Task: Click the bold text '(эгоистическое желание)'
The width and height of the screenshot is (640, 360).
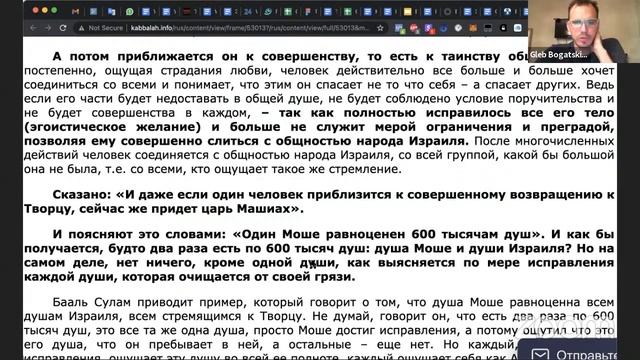Action: [113, 127]
